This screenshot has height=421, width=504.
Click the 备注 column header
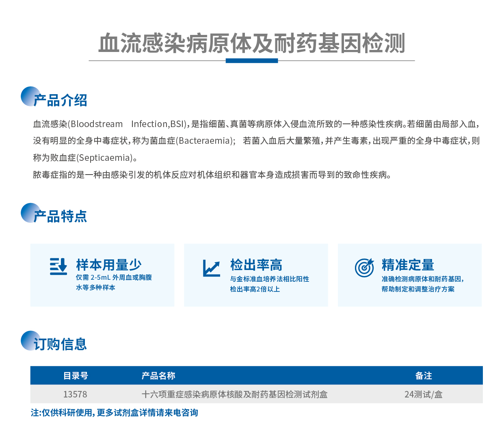tap(424, 376)
